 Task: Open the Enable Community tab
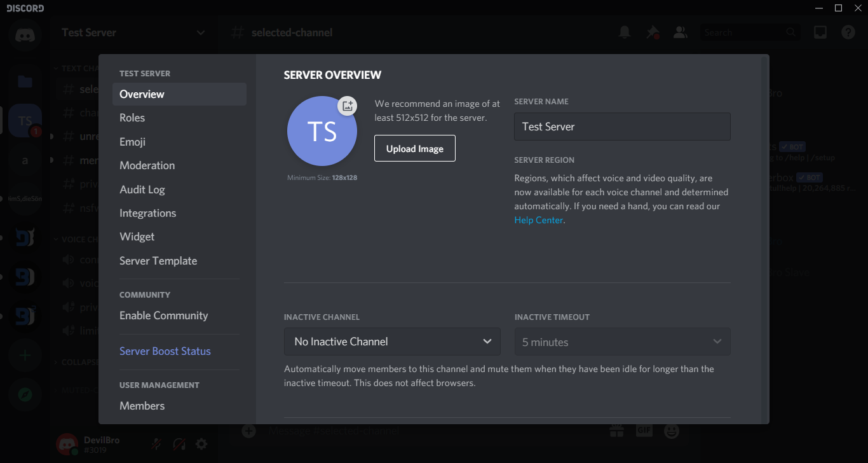[180, 315]
